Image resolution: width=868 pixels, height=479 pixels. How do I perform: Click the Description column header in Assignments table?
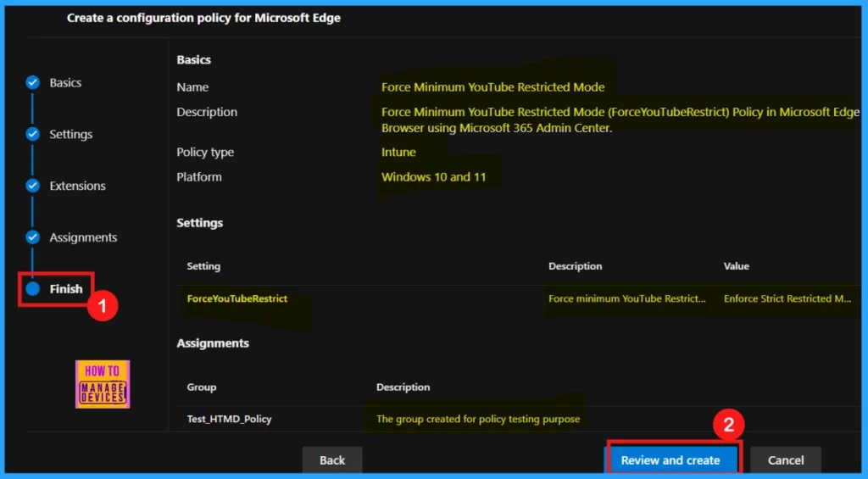[403, 387]
